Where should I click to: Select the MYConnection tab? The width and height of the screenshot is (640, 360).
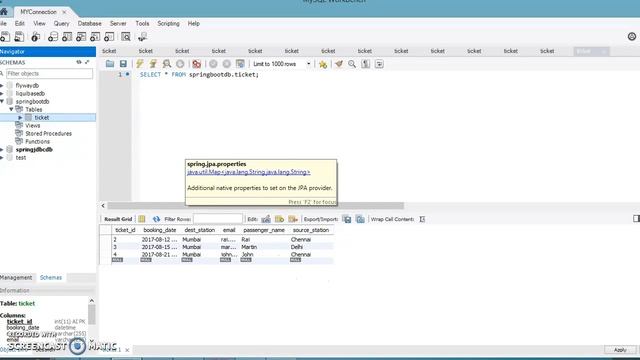(38, 12)
